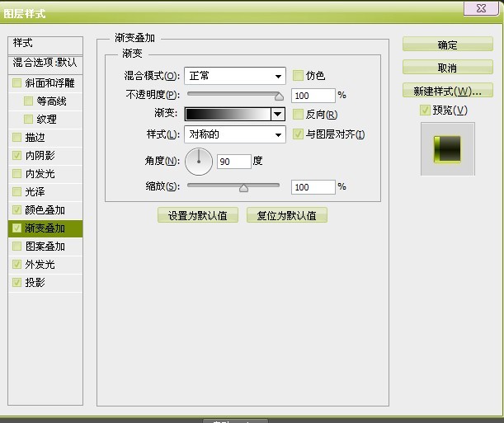Click 设置为默认值 button

pyautogui.click(x=198, y=215)
